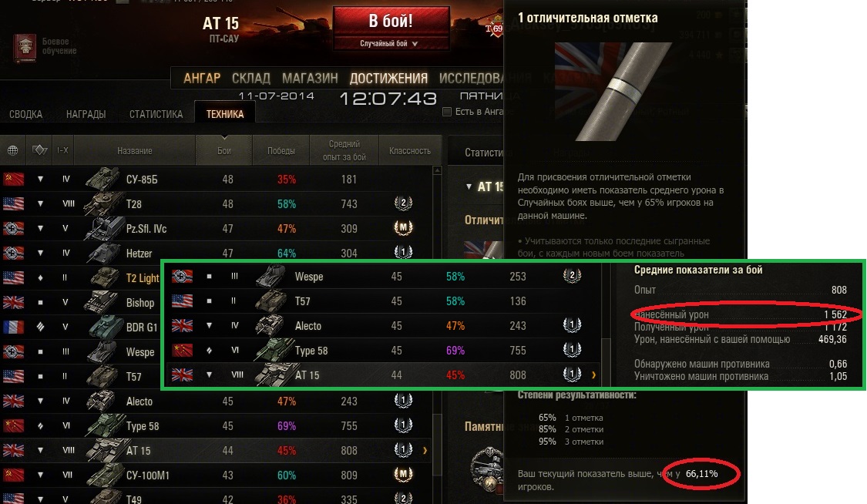Click the Pz.Sfl. IVc master mastery badge
The height and width of the screenshot is (504, 867).
point(403,227)
